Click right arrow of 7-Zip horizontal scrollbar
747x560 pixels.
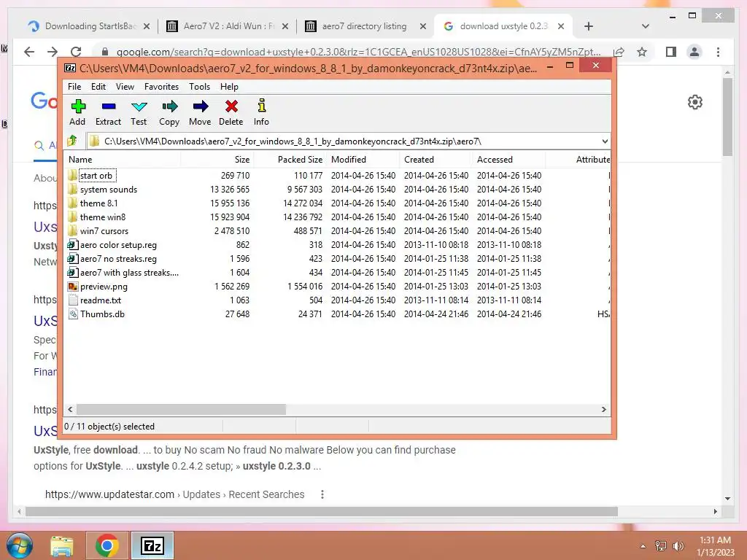[x=603, y=410]
